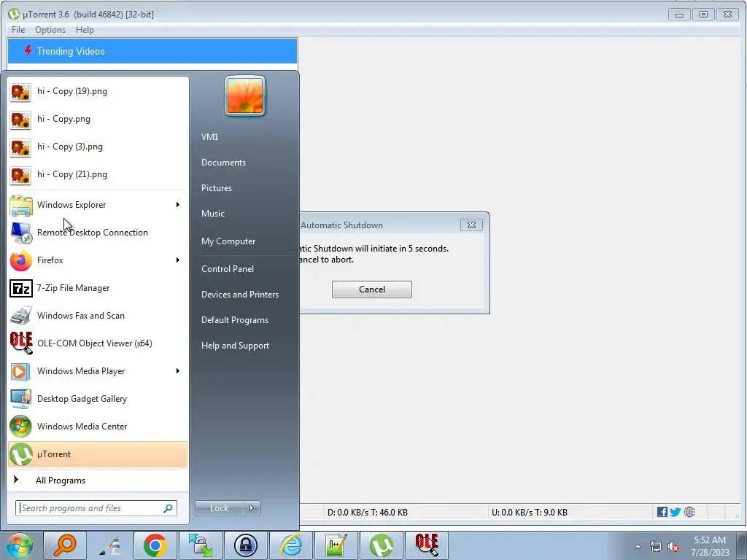The height and width of the screenshot is (560, 747).
Task: Open My Computer
Action: (x=228, y=241)
